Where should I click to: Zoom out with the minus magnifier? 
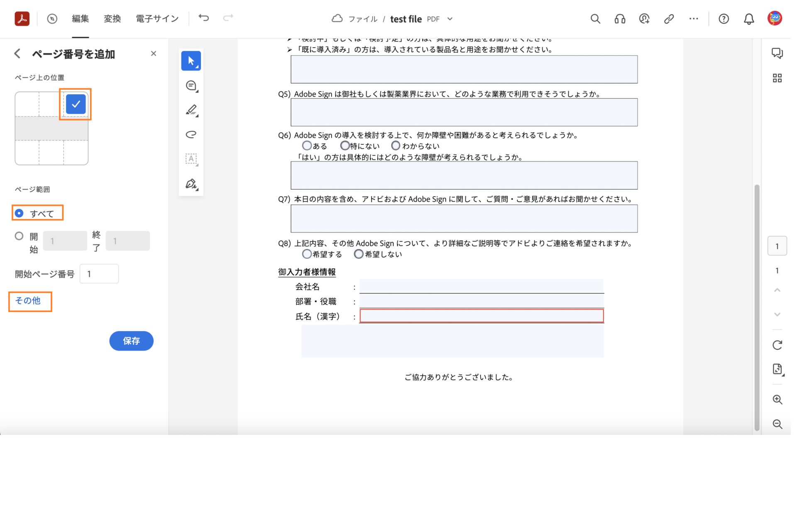(x=777, y=424)
